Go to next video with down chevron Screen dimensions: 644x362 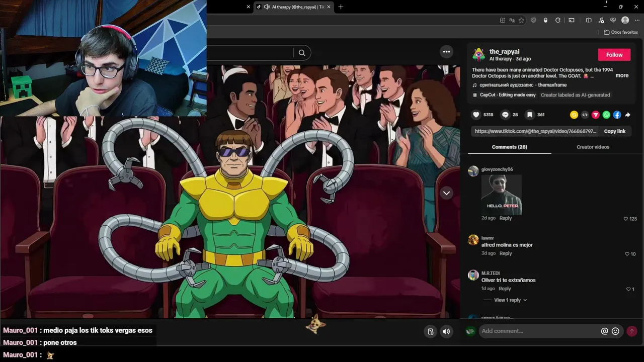[446, 193]
